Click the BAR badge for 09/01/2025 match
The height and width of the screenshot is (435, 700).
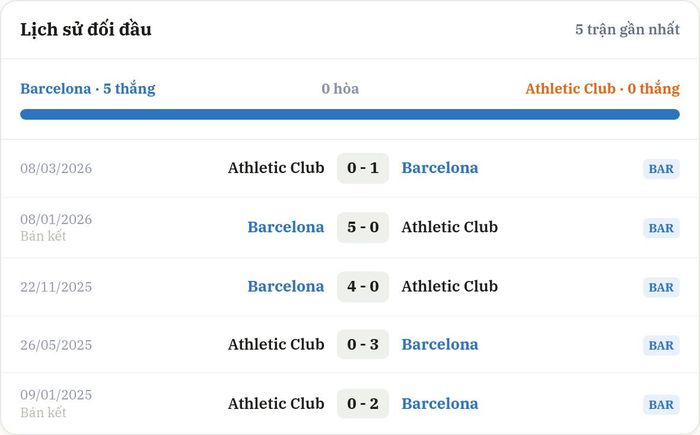pyautogui.click(x=661, y=405)
